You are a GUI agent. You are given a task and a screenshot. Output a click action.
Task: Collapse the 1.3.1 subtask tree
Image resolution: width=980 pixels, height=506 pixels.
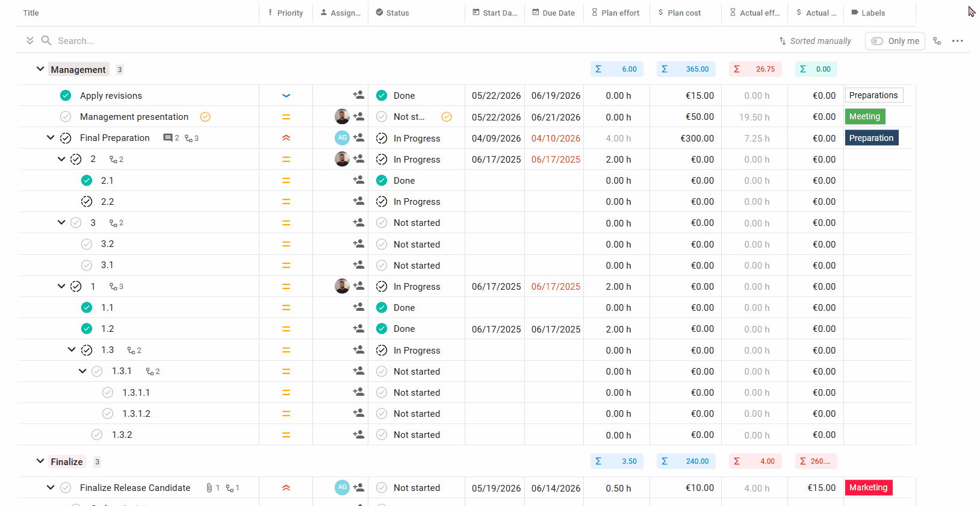coord(82,371)
